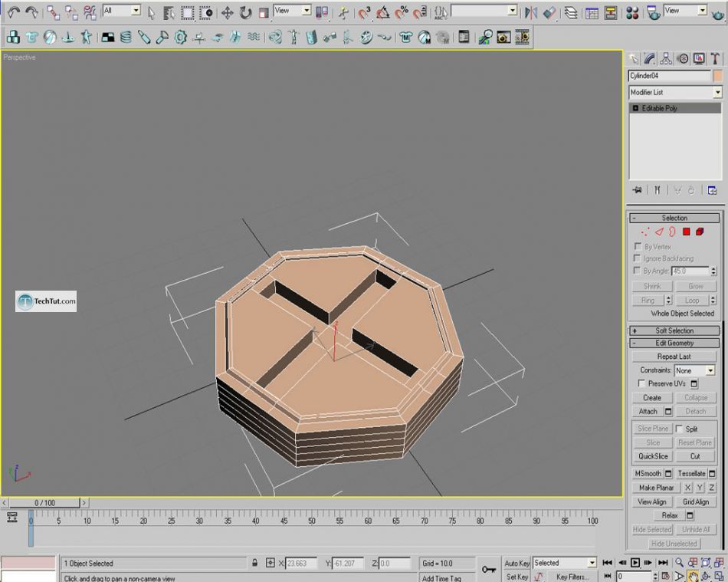Click Configure Modifier Sets icon
Screen dimensions: 728x582
click(x=712, y=190)
